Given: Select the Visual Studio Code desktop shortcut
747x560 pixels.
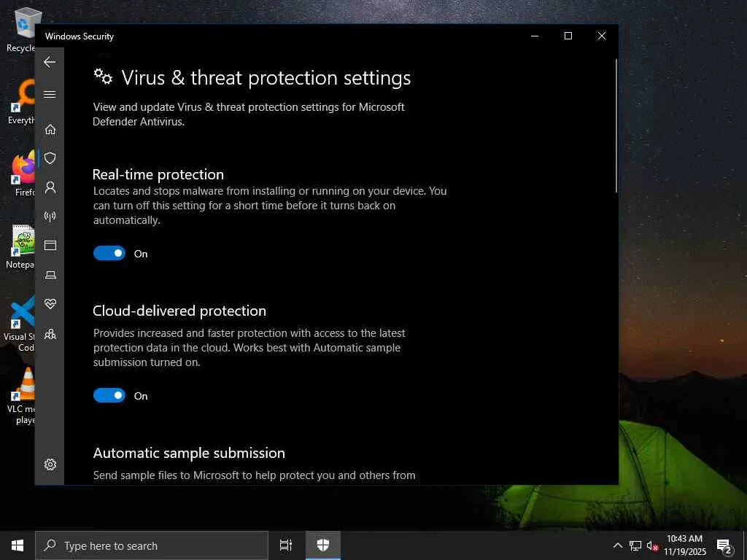Looking at the screenshot, I should click(20, 324).
